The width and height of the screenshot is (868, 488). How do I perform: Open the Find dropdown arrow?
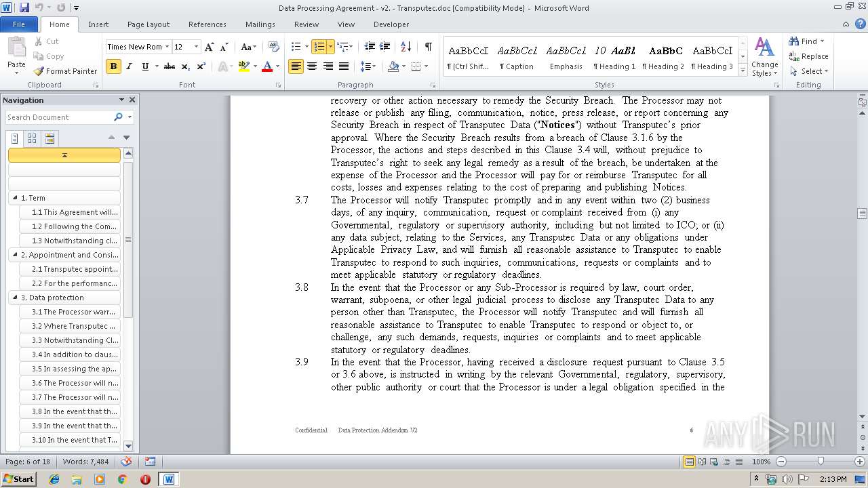[822, 41]
